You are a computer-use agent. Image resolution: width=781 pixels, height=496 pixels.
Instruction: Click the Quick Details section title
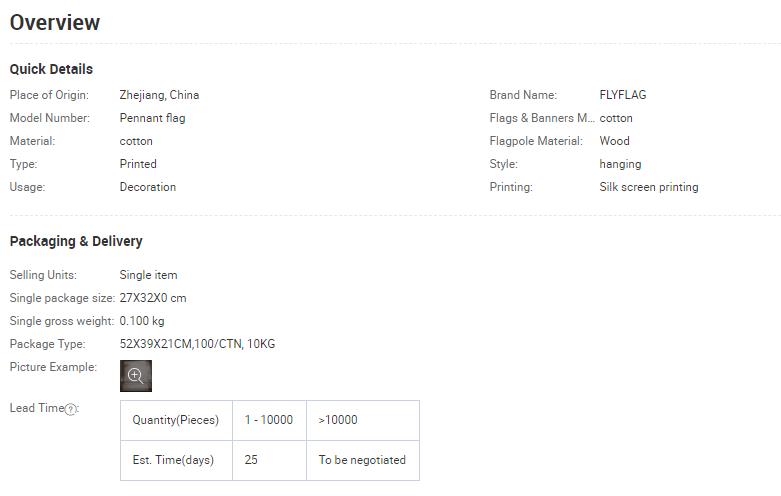click(x=51, y=69)
